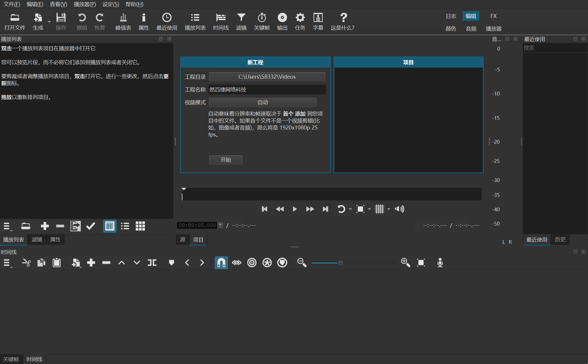This screenshot has width=588, height=364.
Task: Click the 工程名称 project name field
Action: [x=267, y=89]
